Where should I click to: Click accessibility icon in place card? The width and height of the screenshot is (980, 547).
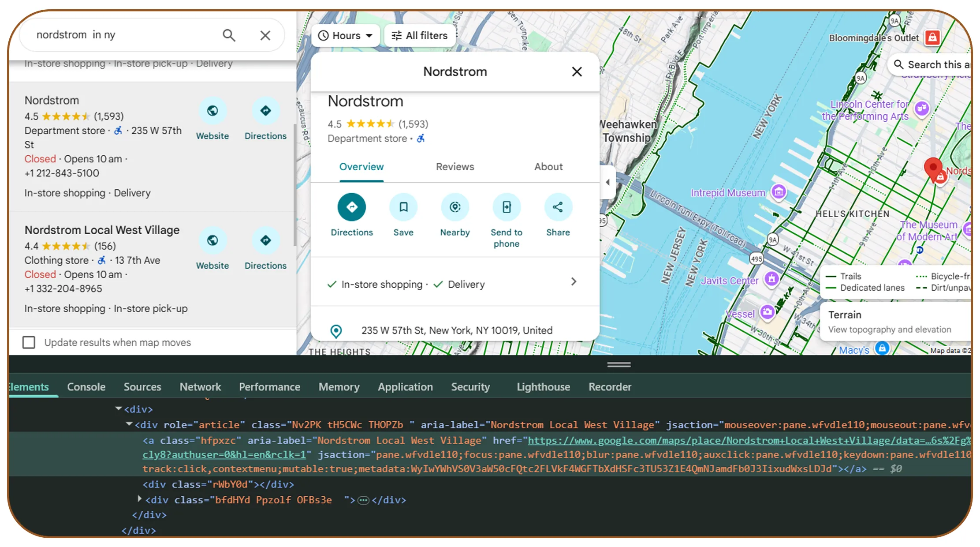coord(421,139)
